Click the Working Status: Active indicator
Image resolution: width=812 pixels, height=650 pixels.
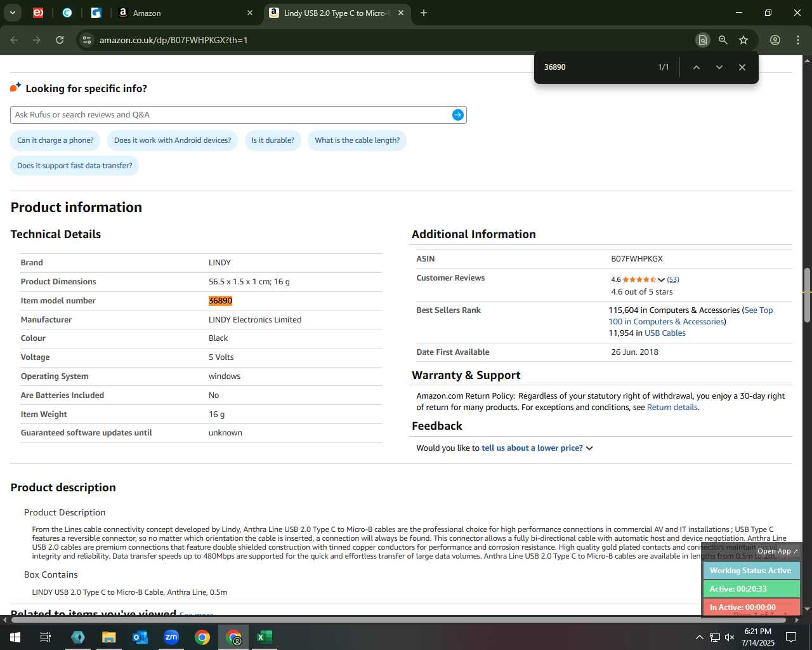[751, 571]
